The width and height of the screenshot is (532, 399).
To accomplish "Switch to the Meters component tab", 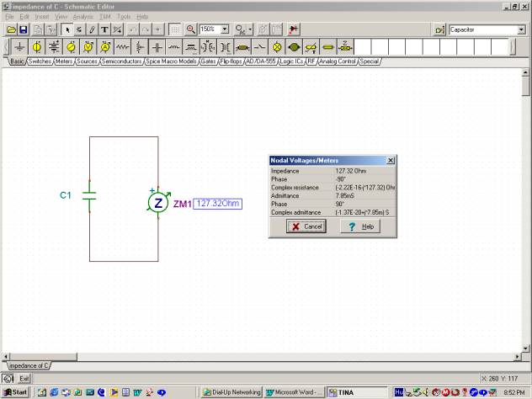I will [64, 61].
